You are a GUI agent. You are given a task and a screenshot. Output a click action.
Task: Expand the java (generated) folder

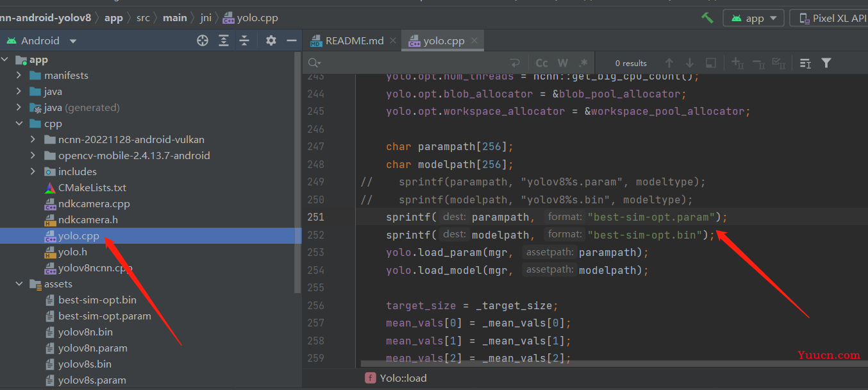(x=19, y=108)
